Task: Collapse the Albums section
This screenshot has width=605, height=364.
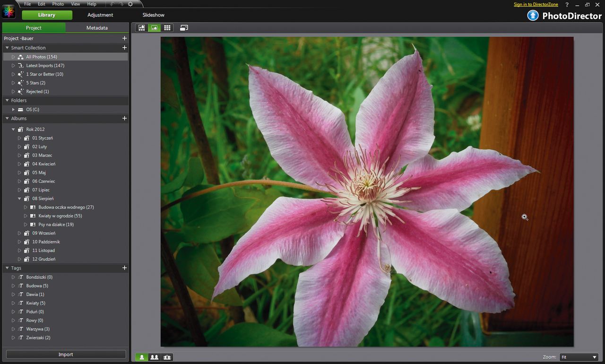Action: (7, 118)
